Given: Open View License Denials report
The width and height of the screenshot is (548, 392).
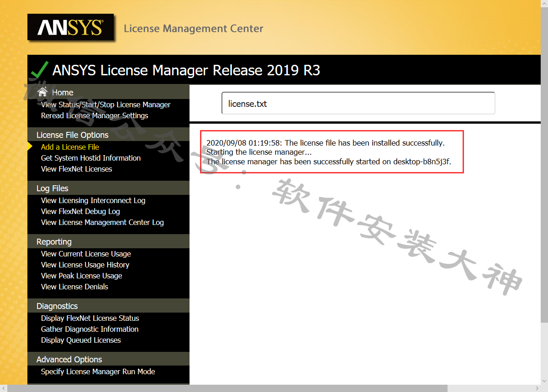Looking at the screenshot, I should (74, 287).
